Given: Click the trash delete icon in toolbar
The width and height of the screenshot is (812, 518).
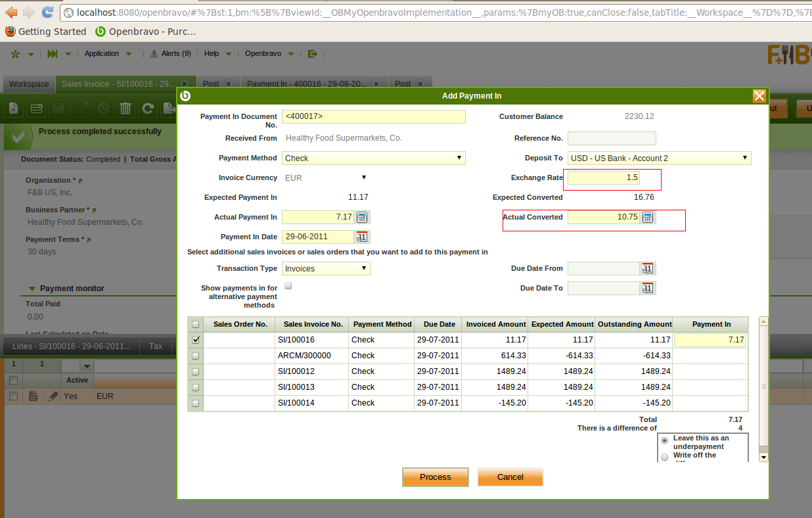Looking at the screenshot, I should pos(126,108).
